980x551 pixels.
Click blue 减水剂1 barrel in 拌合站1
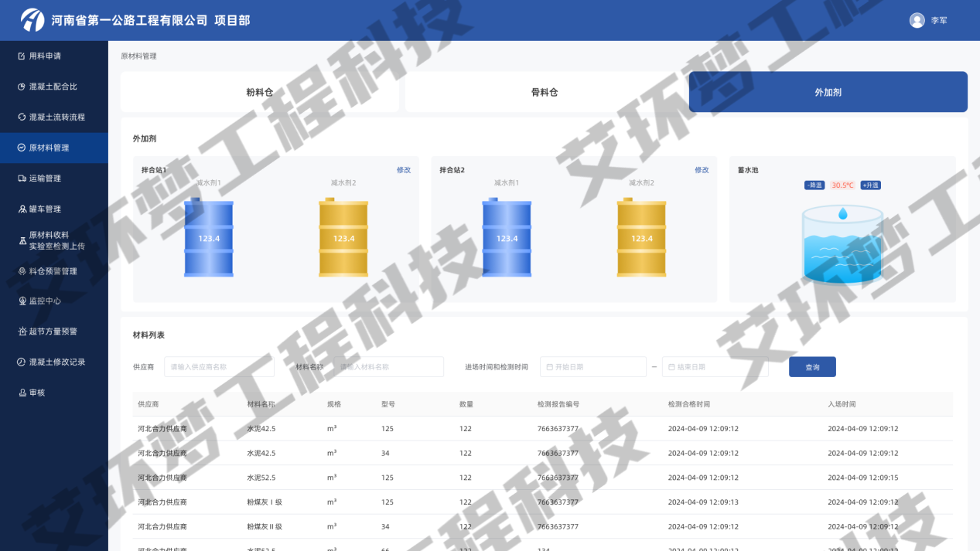[x=209, y=237]
